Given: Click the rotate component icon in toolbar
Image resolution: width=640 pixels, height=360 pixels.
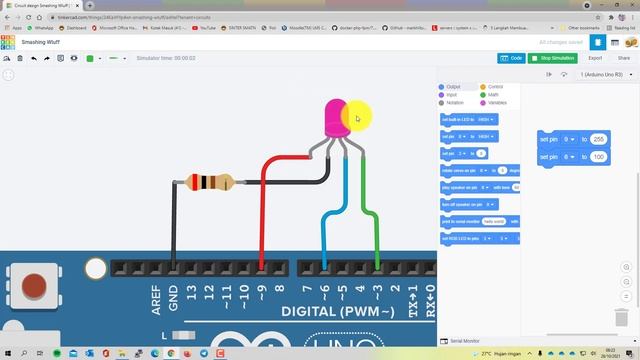Looking at the screenshot, I should (7, 58).
